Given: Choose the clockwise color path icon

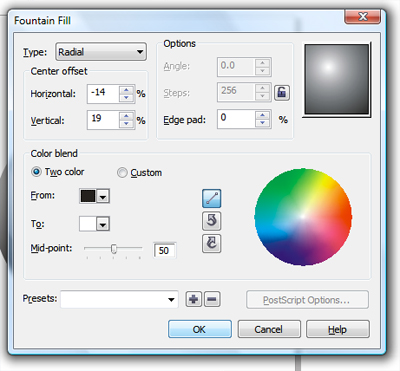Looking at the screenshot, I should coord(211,243).
